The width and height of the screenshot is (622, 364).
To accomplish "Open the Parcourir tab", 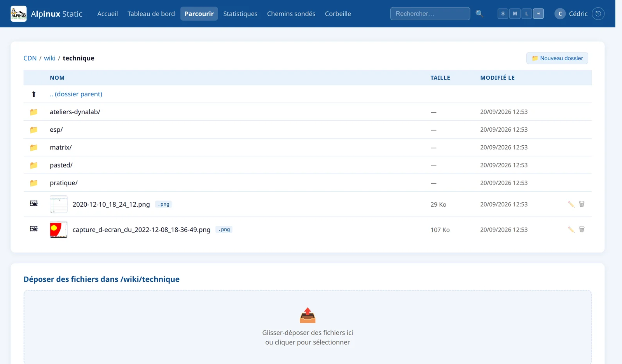I will (199, 14).
